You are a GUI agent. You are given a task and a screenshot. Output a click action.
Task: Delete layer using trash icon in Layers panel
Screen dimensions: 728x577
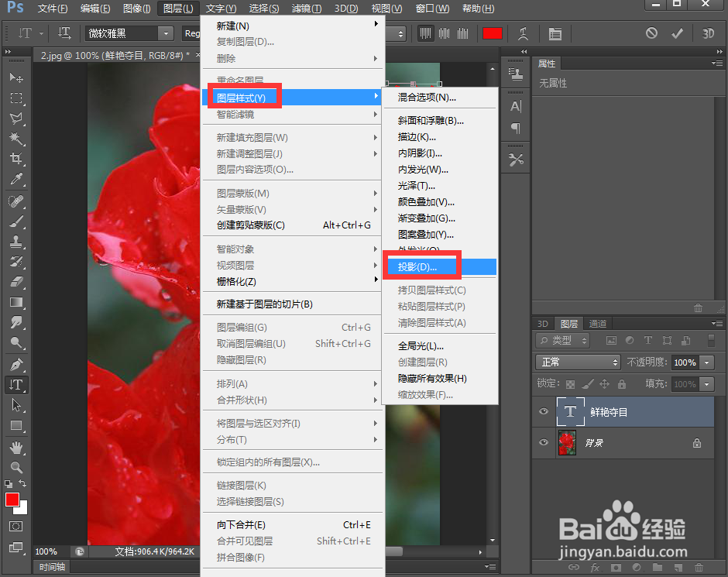699,567
